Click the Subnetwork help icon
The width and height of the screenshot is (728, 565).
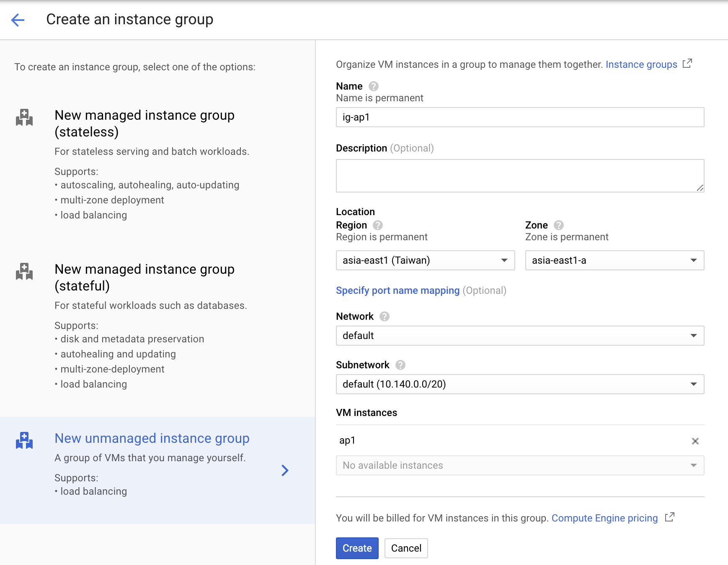[x=400, y=365]
